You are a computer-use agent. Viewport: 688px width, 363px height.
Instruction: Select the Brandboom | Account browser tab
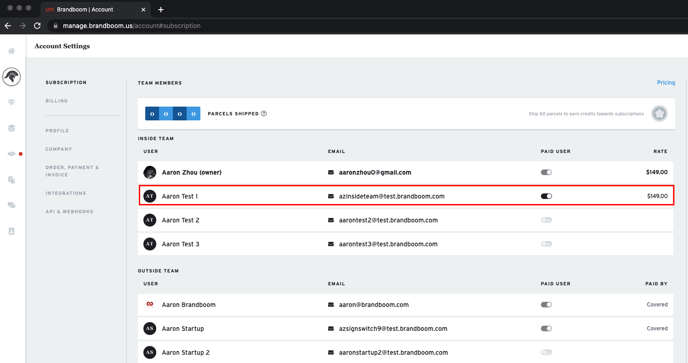[96, 10]
